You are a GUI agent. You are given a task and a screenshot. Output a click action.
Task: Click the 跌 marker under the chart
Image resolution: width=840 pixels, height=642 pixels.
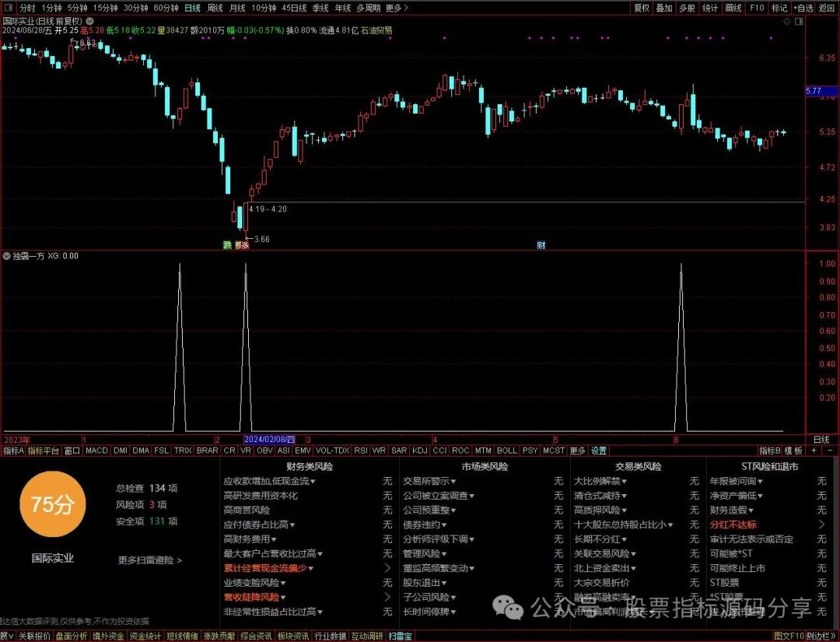tap(227, 245)
